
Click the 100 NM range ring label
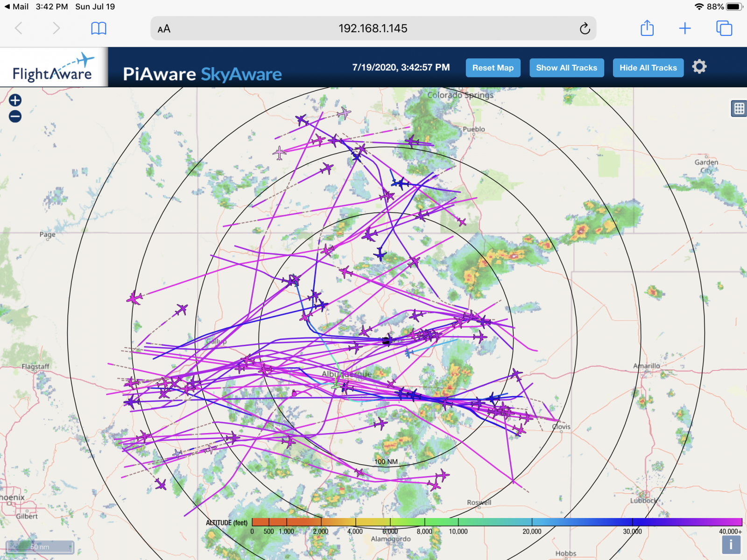click(x=386, y=462)
